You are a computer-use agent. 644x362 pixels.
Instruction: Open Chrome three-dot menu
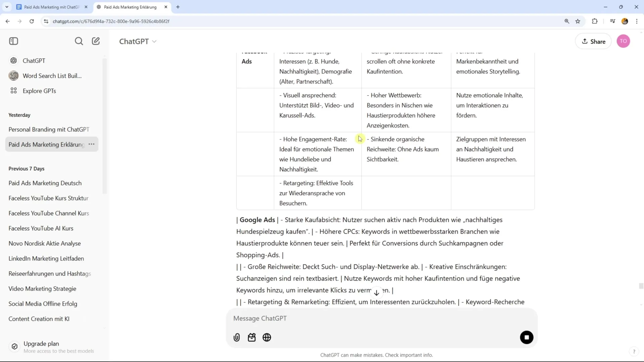click(637, 21)
